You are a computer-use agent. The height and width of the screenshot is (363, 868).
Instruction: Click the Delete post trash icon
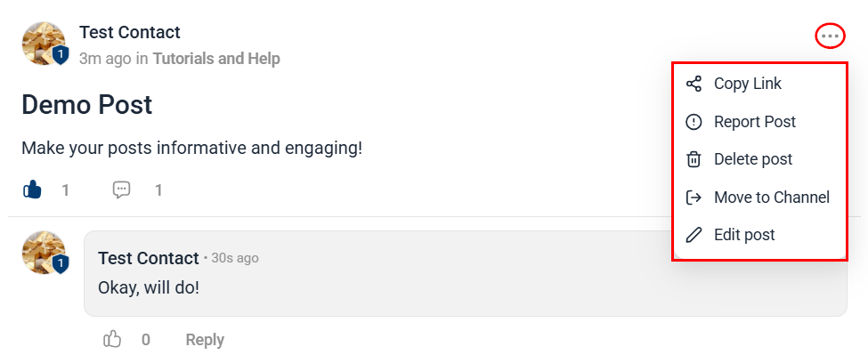[x=694, y=159]
